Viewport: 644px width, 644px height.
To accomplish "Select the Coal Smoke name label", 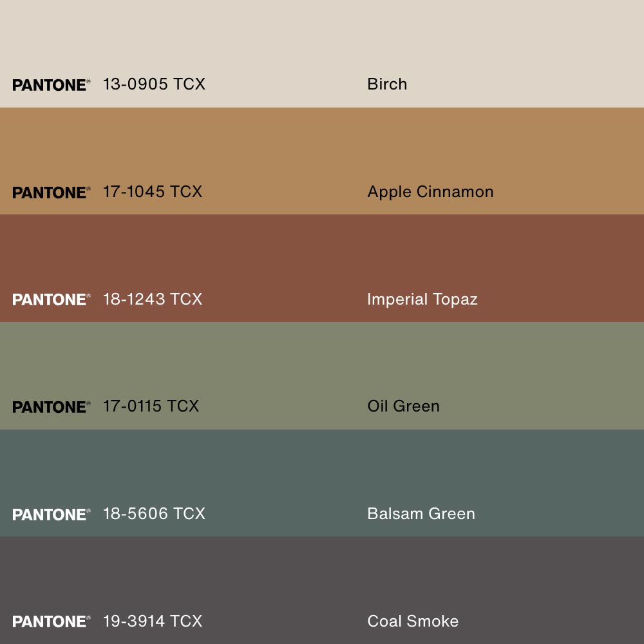I will click(413, 621).
